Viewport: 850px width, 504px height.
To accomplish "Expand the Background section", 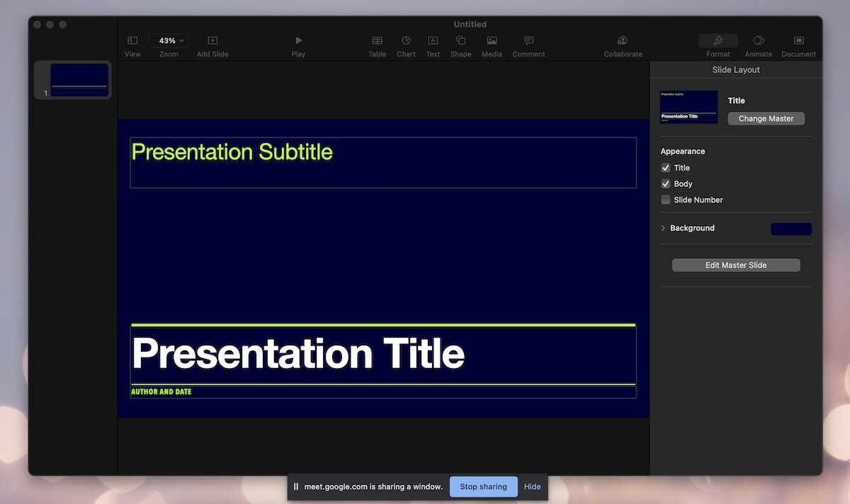I will tap(664, 229).
